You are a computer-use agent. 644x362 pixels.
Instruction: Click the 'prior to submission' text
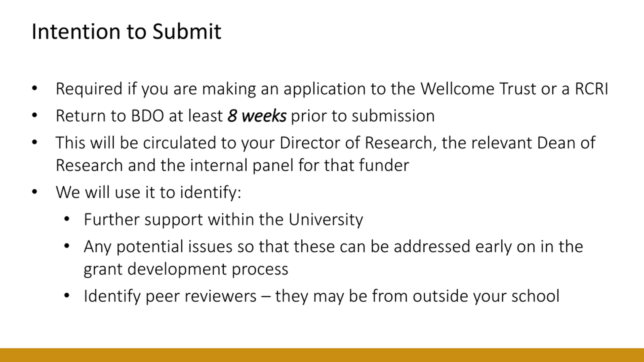(363, 116)
